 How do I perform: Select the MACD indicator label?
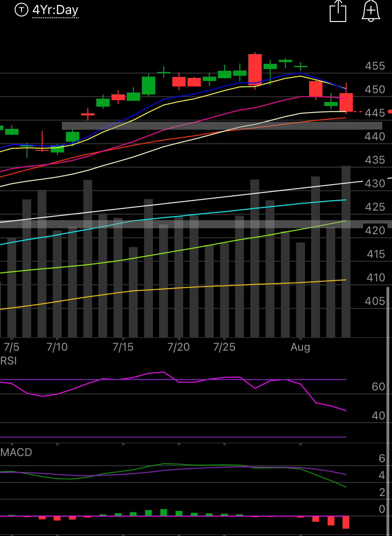pos(16,452)
